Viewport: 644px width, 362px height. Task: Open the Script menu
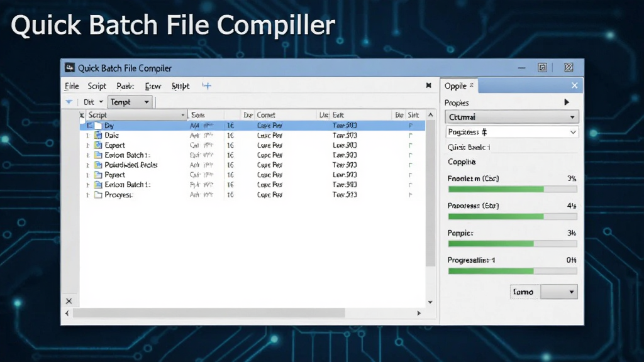[x=97, y=85]
